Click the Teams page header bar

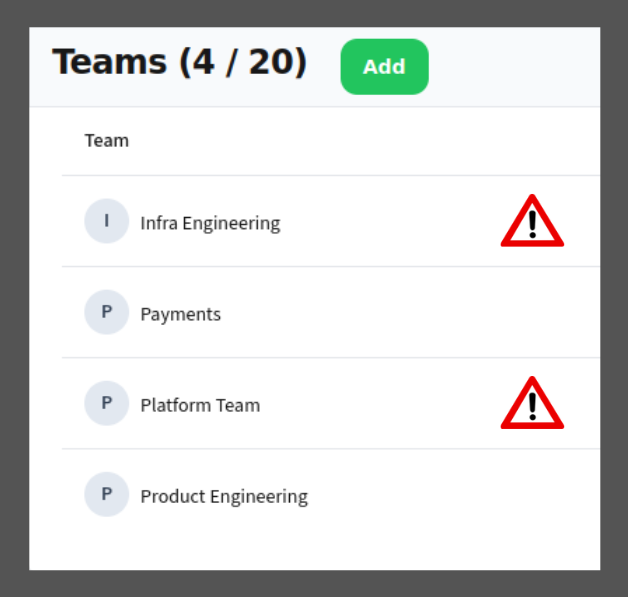point(510,67)
